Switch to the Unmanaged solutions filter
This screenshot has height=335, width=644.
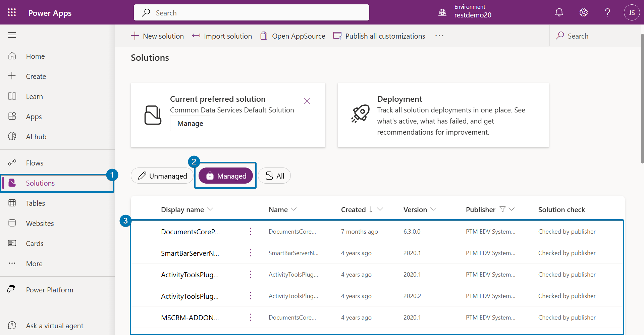(x=162, y=176)
